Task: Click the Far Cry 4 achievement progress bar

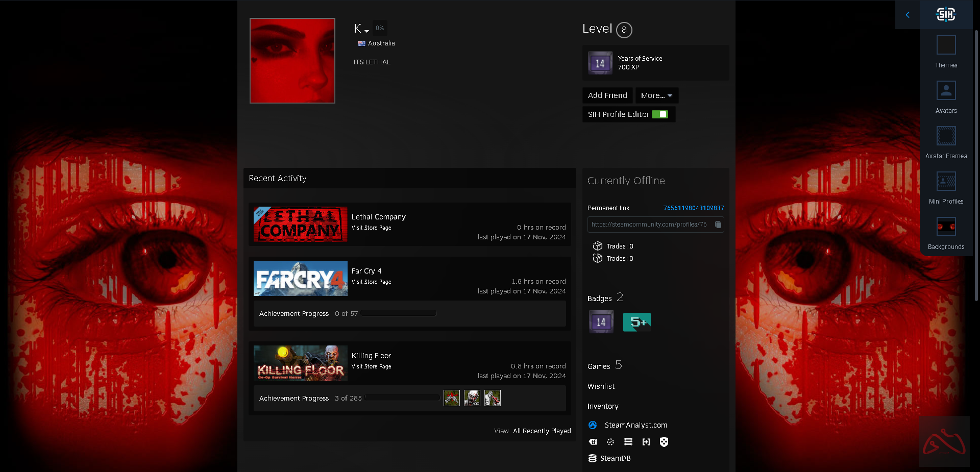Action: (x=398, y=313)
